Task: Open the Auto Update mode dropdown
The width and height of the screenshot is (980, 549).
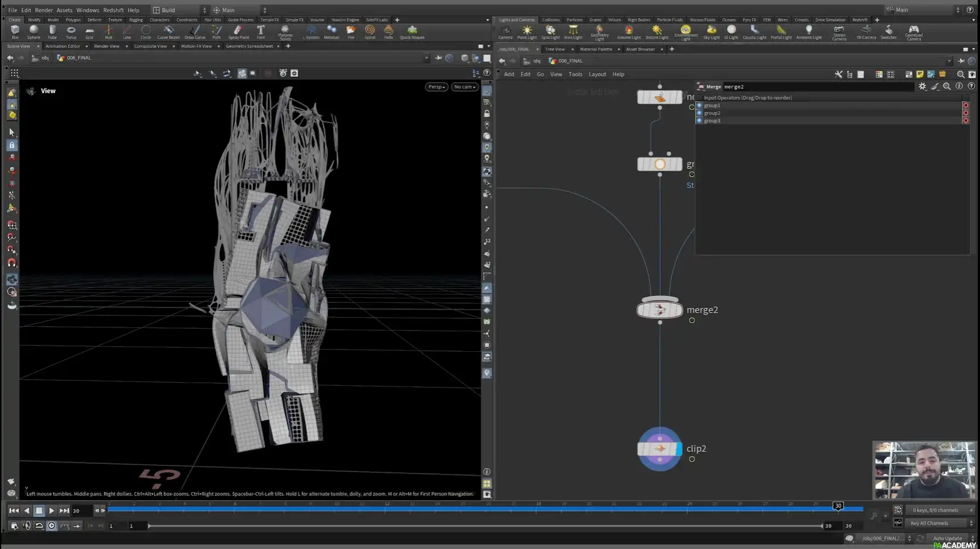Action: pos(948,538)
